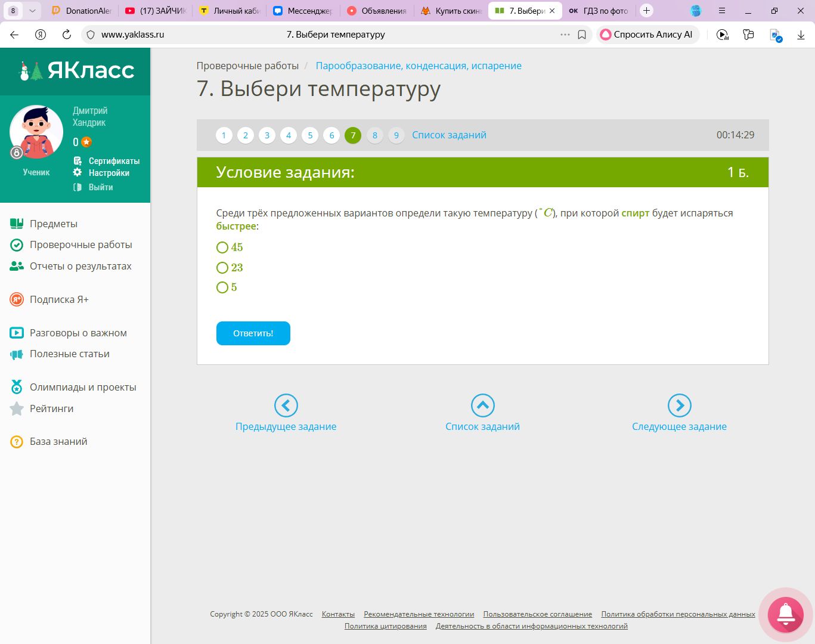Click the previous task arrow icon
Screen dimensions: 815x644
286,405
